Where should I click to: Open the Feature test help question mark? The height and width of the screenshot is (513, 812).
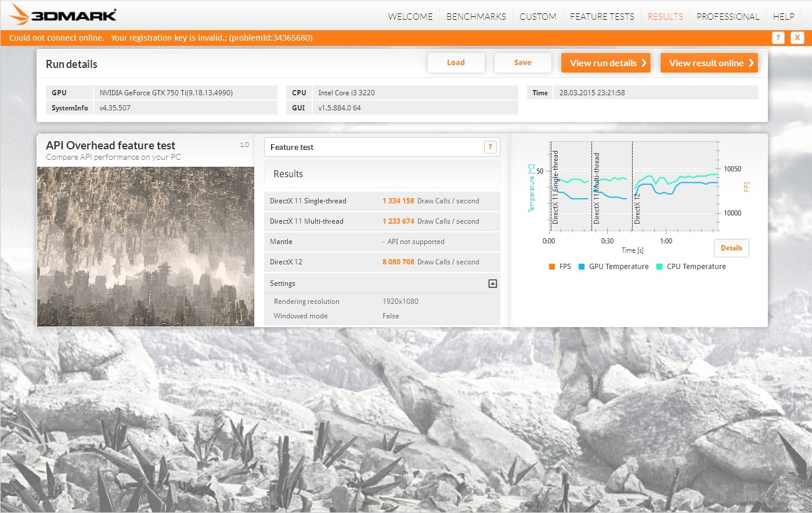click(x=490, y=147)
